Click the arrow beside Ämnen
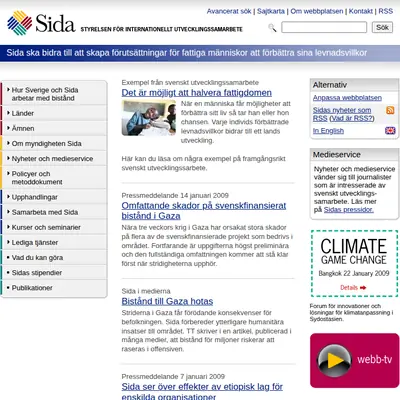 (x=8, y=128)
